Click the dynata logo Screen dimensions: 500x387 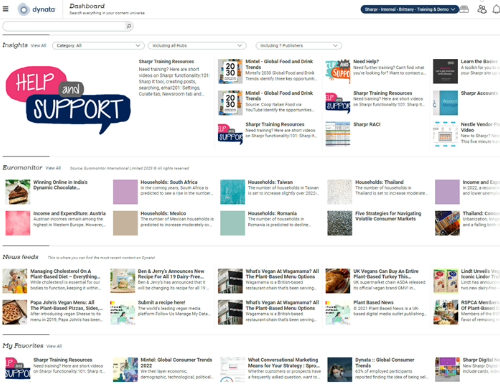pyautogui.click(x=37, y=9)
